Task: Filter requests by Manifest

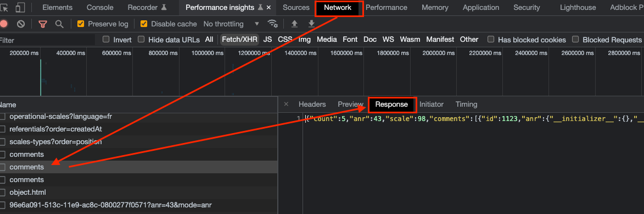Action: pyautogui.click(x=440, y=40)
